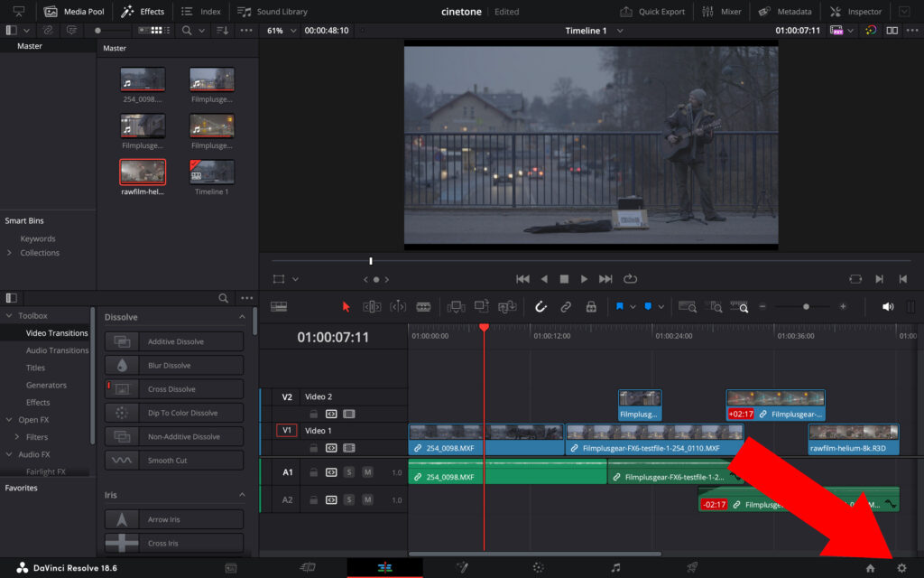Click the timeline zoom slider handle
Image resolution: width=924 pixels, height=578 pixels.
pyautogui.click(x=806, y=307)
